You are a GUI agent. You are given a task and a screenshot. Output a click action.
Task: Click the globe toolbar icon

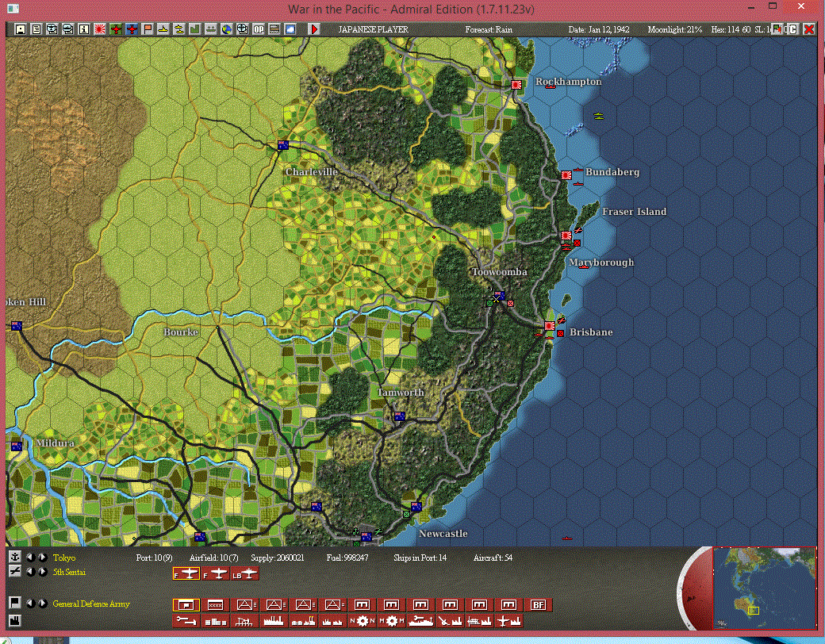[227, 29]
